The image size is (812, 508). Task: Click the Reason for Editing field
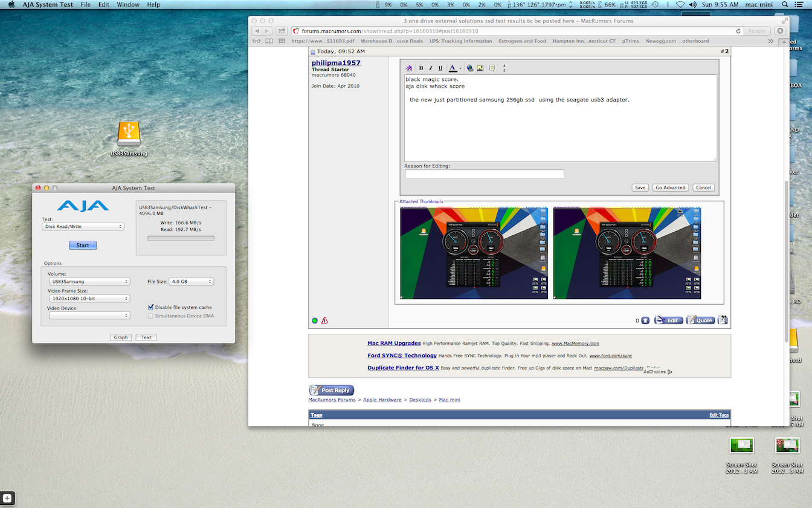point(485,174)
